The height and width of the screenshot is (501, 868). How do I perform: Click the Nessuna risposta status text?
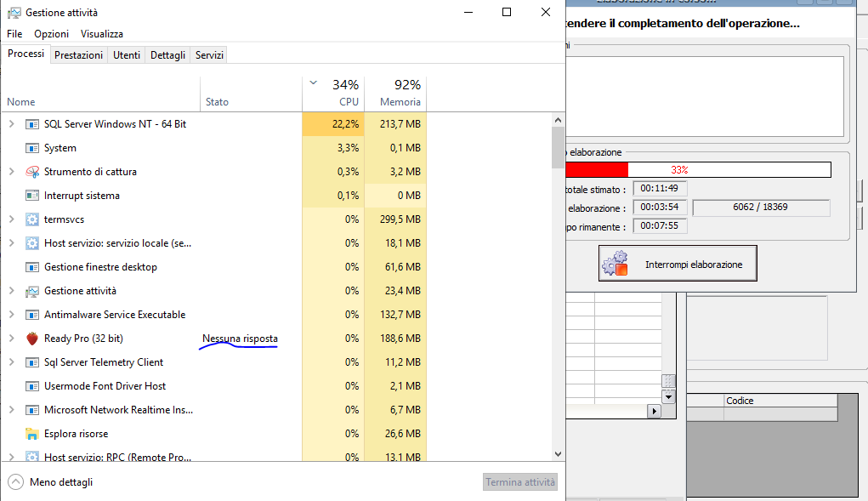240,339
